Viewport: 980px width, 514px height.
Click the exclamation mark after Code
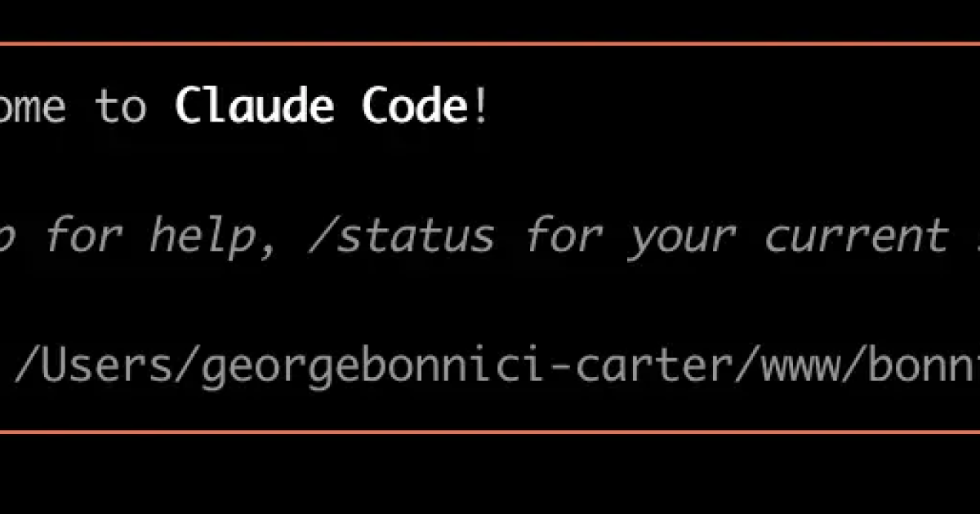pos(479,106)
